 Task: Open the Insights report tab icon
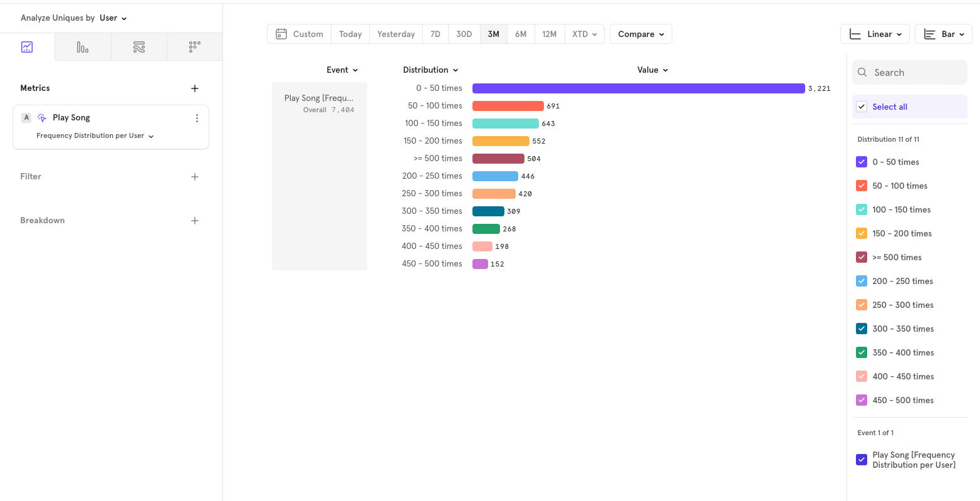pyautogui.click(x=27, y=47)
